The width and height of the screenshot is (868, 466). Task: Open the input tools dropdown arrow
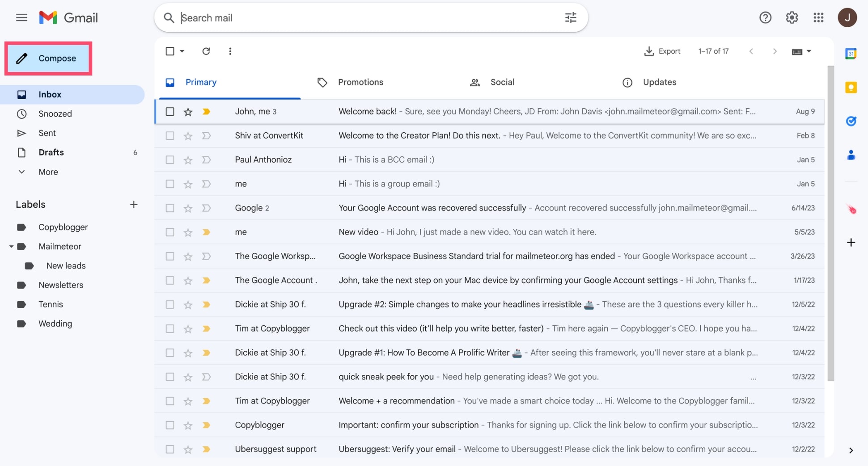(809, 51)
